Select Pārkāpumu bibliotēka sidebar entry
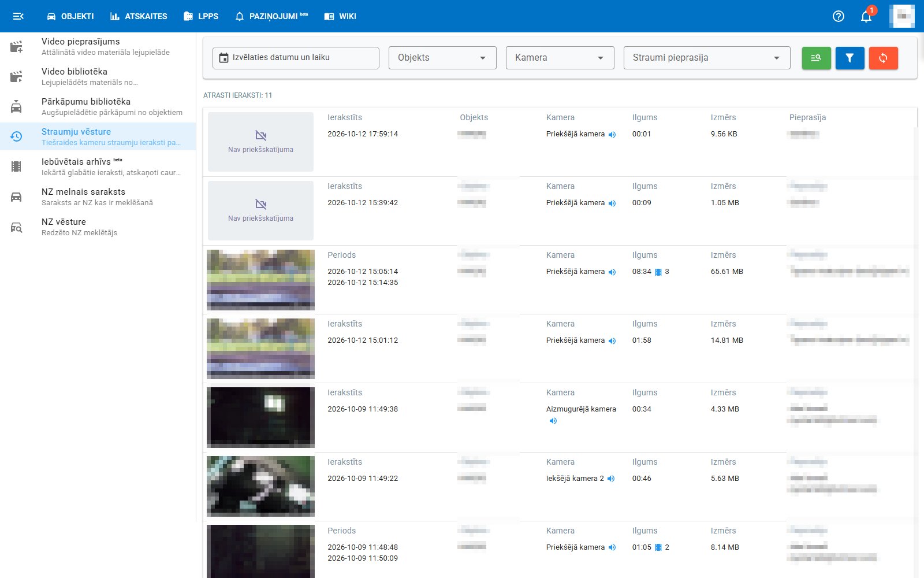 pyautogui.click(x=98, y=107)
